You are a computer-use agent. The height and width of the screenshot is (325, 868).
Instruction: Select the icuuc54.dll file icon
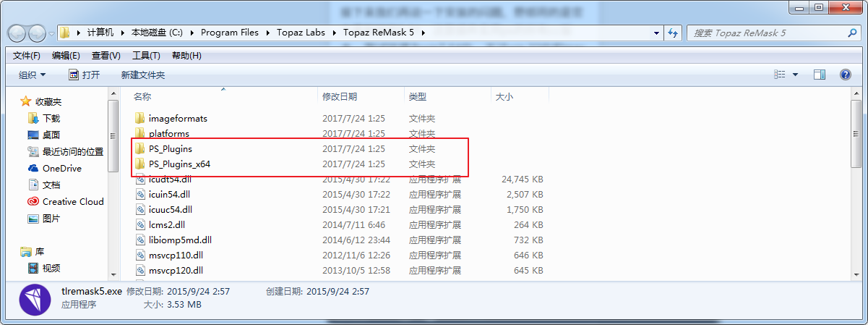point(140,209)
